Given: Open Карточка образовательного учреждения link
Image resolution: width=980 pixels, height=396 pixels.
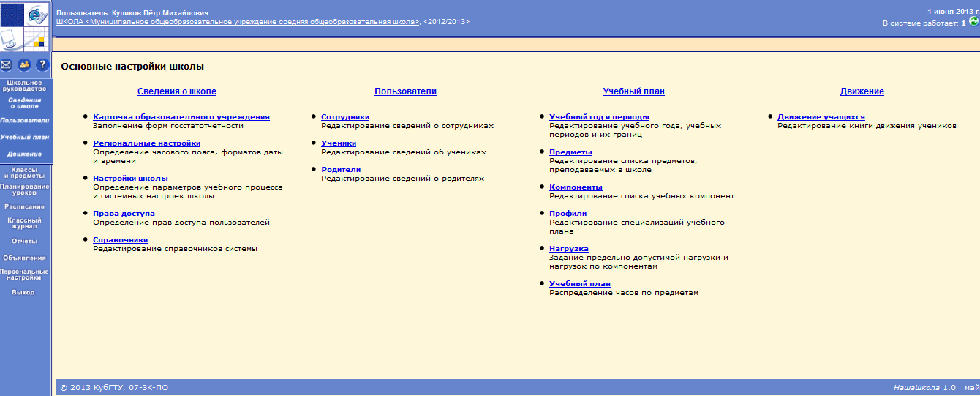Looking at the screenshot, I should [x=181, y=116].
